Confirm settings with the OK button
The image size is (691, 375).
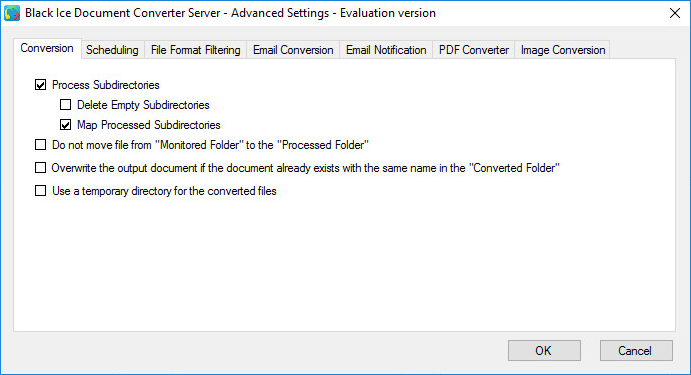(544, 350)
